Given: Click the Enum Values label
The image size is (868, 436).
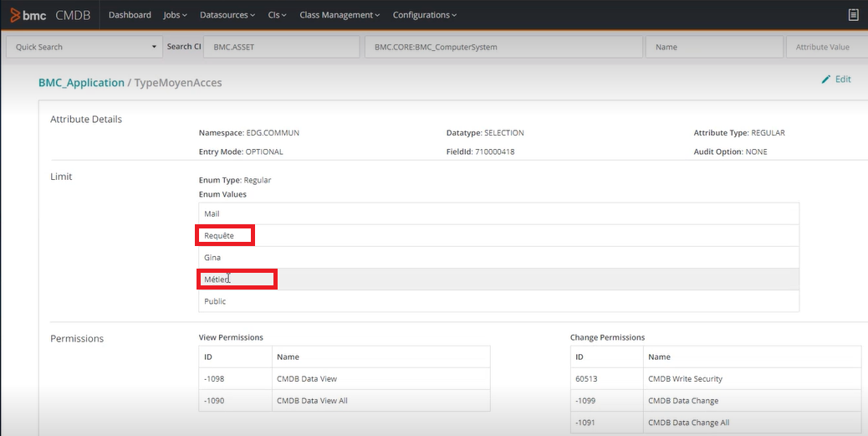Looking at the screenshot, I should [x=222, y=194].
